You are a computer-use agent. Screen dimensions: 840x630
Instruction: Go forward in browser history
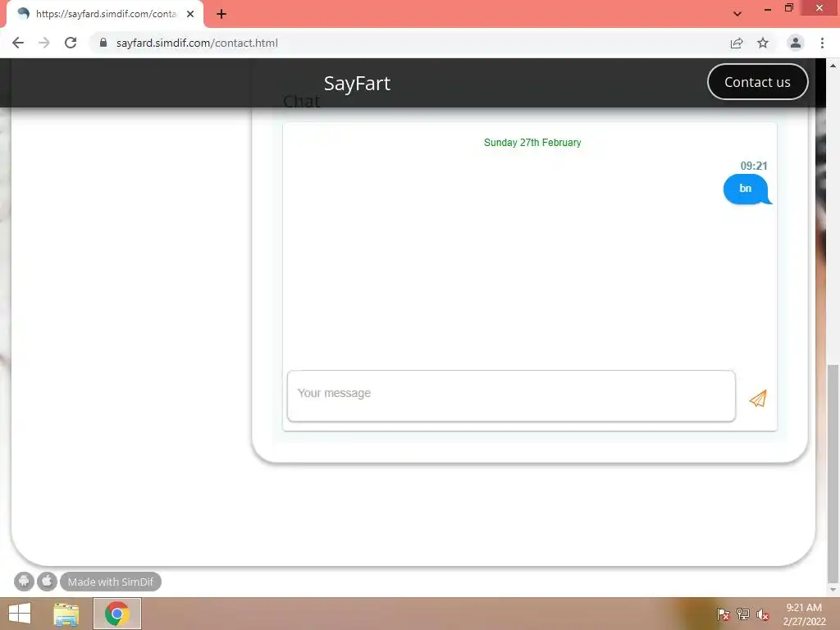click(x=44, y=43)
